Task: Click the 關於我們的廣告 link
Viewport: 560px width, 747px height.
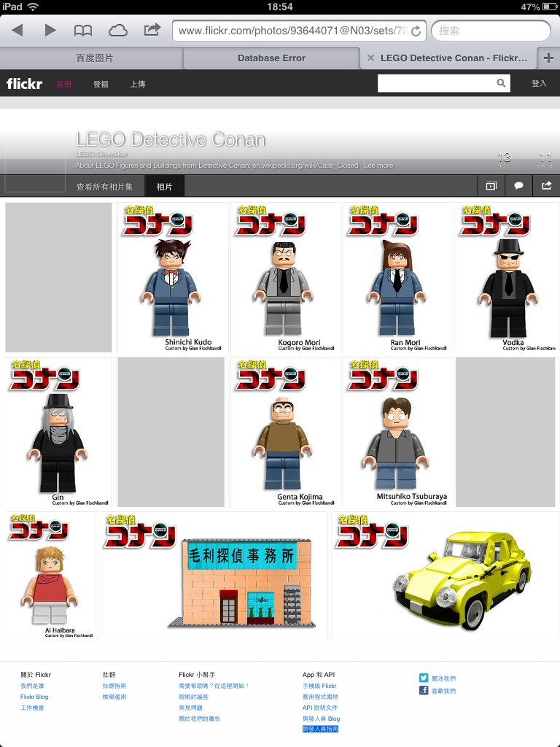Action: (x=200, y=719)
